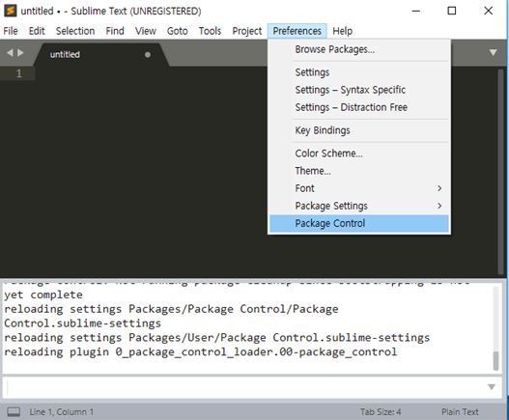Click console line reloading plugin 0_package_control_loader
The width and height of the screenshot is (509, 420).
pyautogui.click(x=200, y=352)
